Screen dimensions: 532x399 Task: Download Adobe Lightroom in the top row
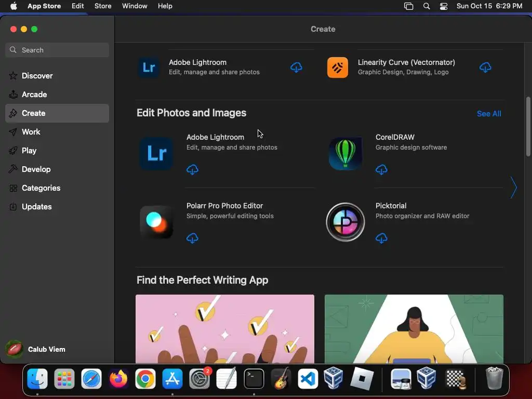point(296,68)
